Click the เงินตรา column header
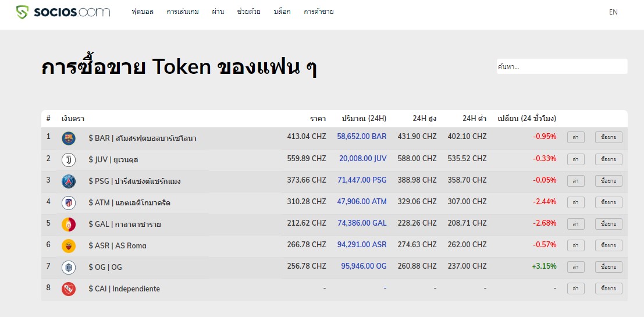644x317 pixels. tap(73, 119)
